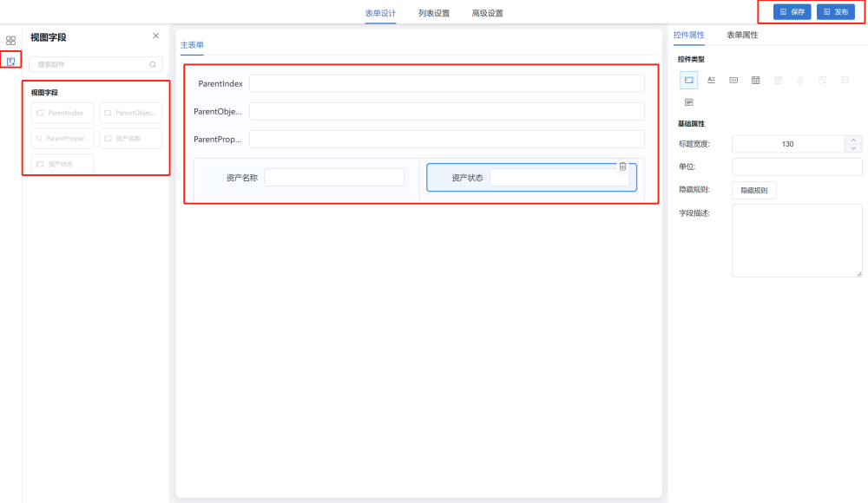
Task: Open the 隐藏规则 settings button
Action: (x=753, y=190)
